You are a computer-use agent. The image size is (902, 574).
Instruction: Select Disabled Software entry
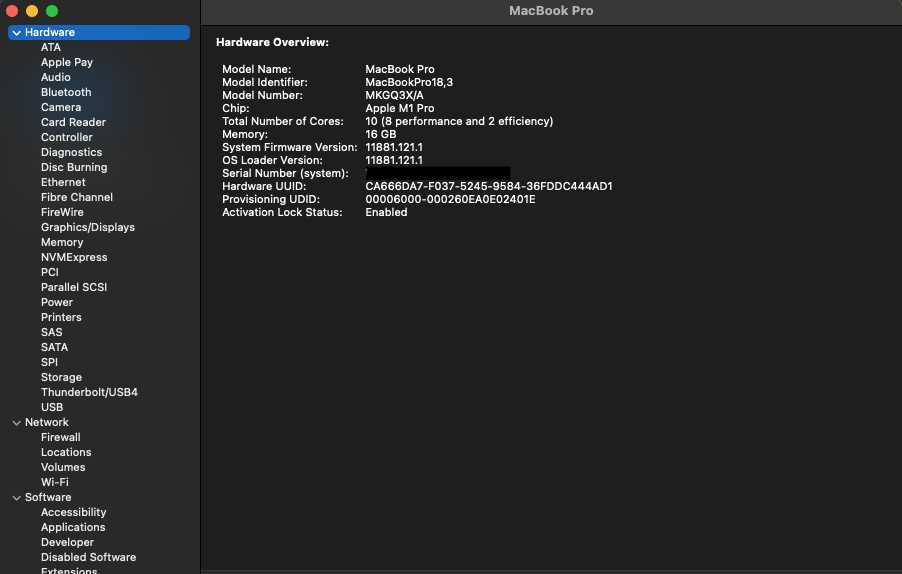tap(89, 557)
